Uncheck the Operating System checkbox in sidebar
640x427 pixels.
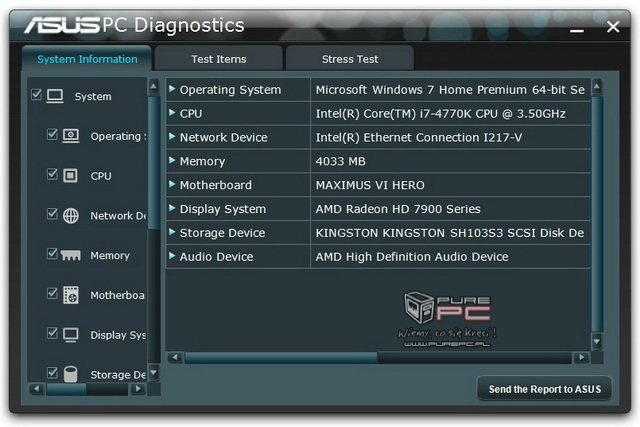52,134
